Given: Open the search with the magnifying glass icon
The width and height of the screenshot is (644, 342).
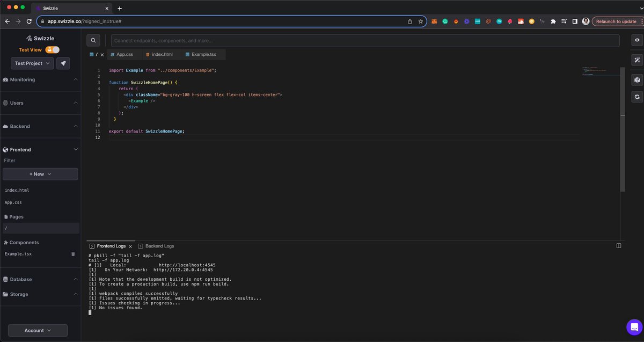Looking at the screenshot, I should 93,40.
